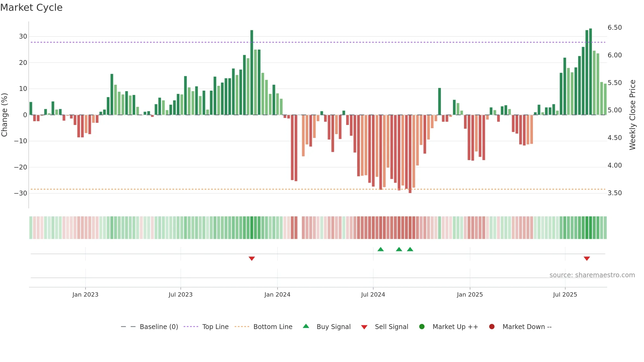Image resolution: width=644 pixels, height=362 pixels.
Task: Select the sell signal marker before Jan 2024
Action: (252, 258)
